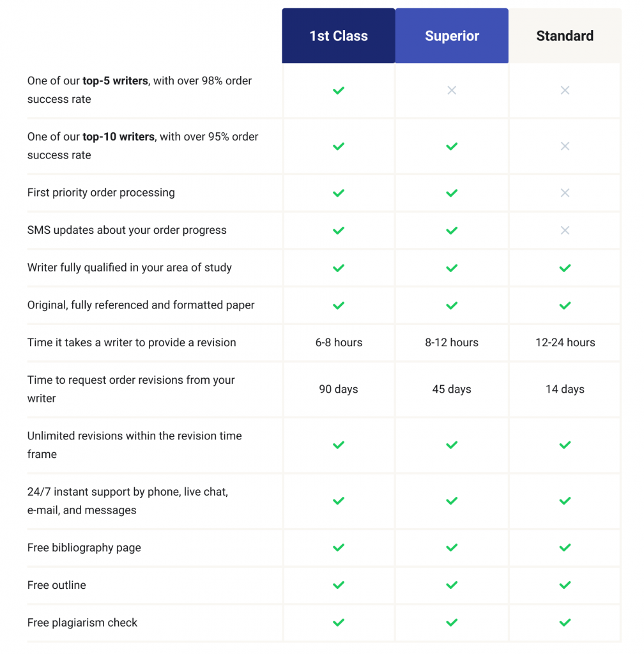Click Superior checkmark for free plagiarism check
Screen dimensions: 644x654
pos(452,623)
